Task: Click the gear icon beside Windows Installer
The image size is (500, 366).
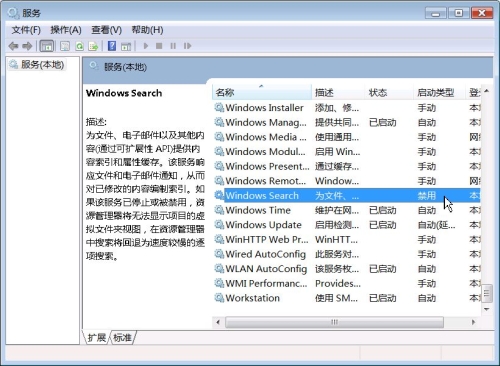Action: pos(219,108)
